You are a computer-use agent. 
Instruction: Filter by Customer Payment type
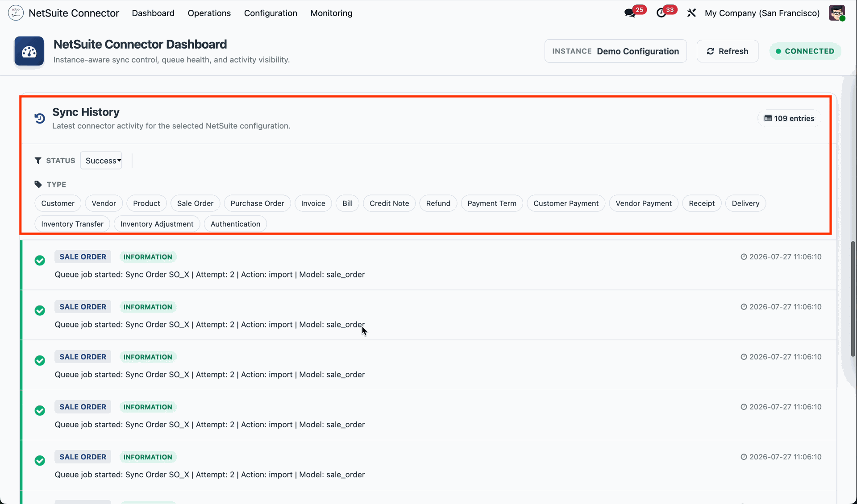click(566, 203)
